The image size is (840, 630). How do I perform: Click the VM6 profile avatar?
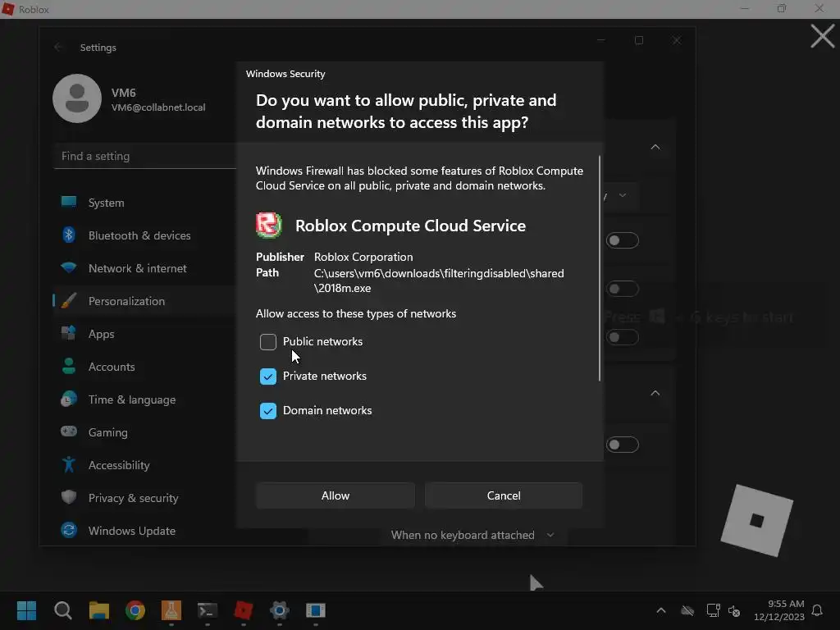tap(77, 98)
